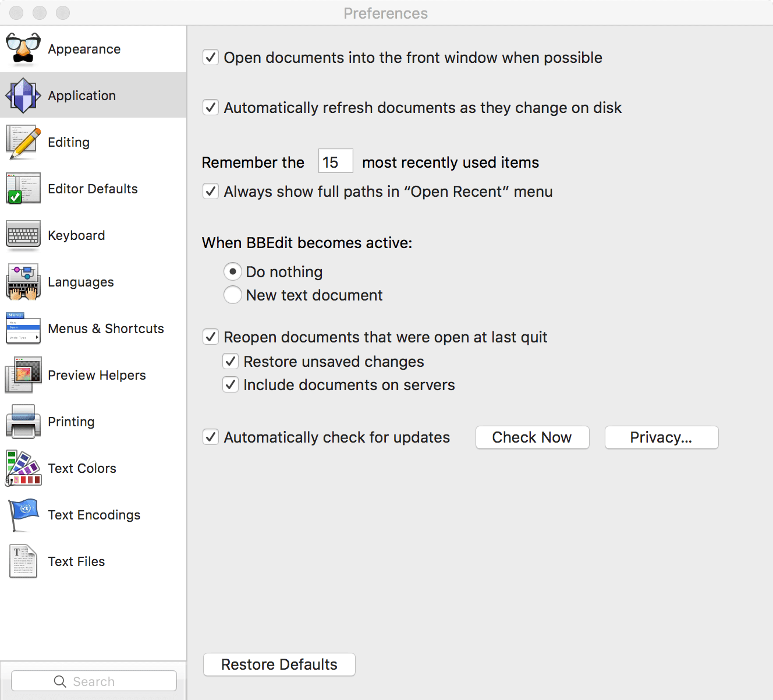Toggle Reopen documents at last quit
Screen dimensions: 773x700
click(x=211, y=337)
